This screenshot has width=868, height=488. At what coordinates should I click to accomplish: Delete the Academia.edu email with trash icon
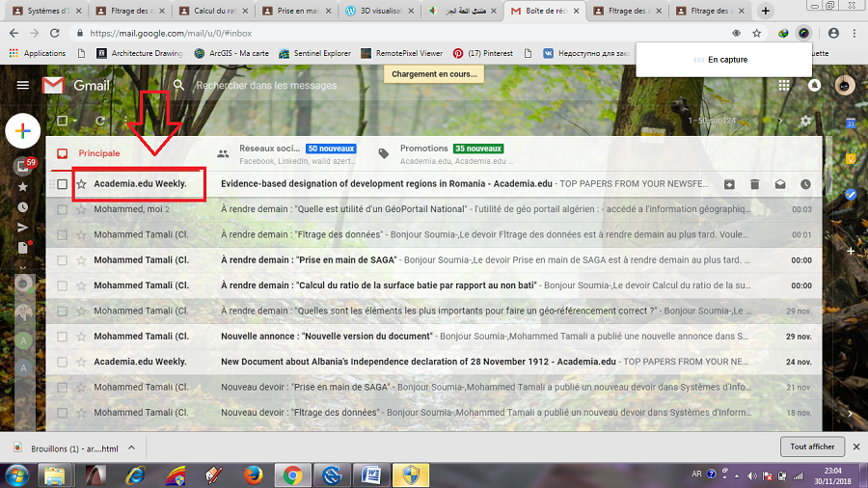click(x=754, y=184)
